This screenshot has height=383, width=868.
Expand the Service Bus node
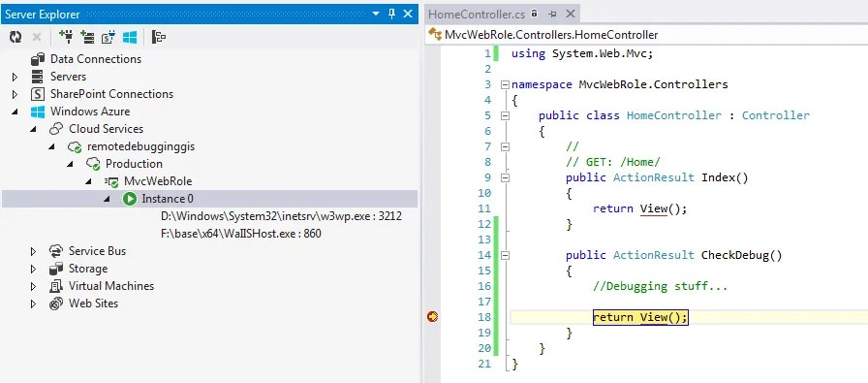(x=33, y=251)
